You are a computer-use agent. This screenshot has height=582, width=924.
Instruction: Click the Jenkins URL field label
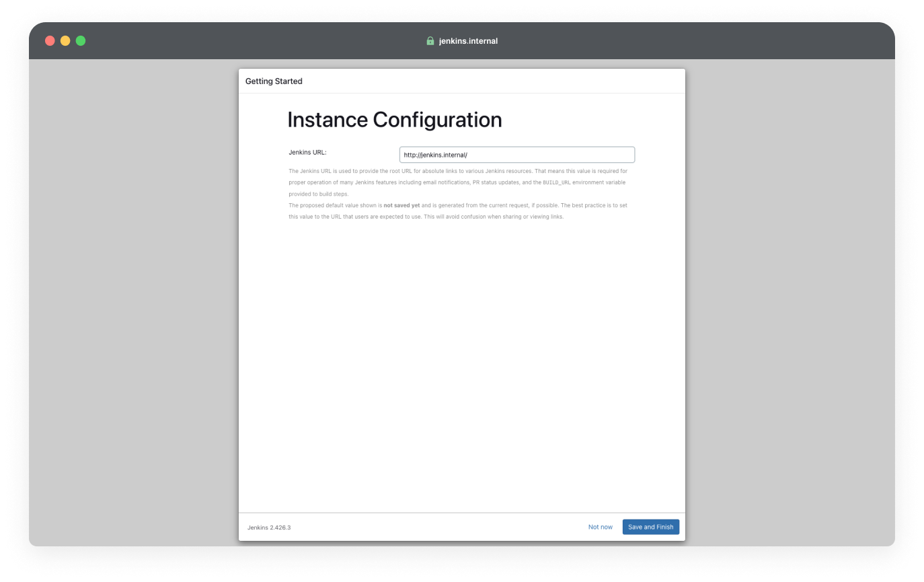(x=307, y=152)
